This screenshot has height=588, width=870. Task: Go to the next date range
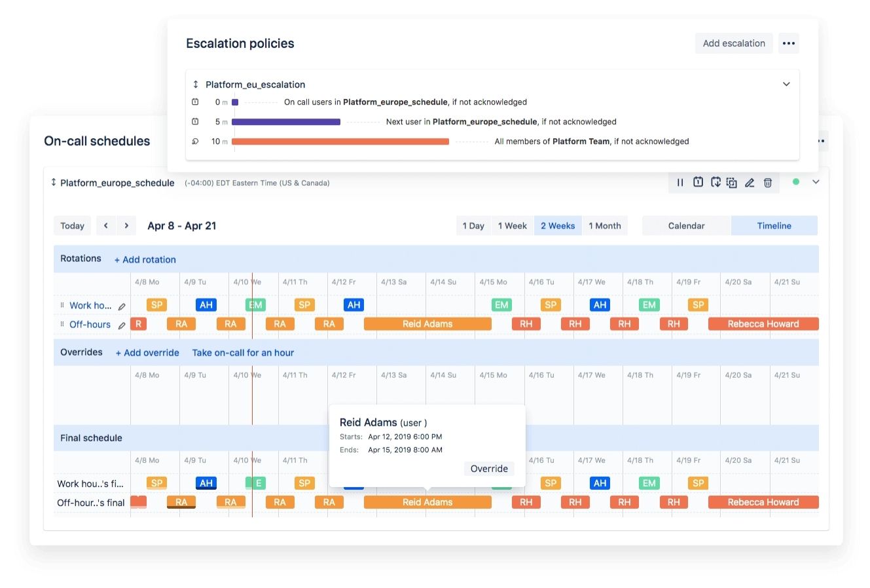(x=126, y=226)
